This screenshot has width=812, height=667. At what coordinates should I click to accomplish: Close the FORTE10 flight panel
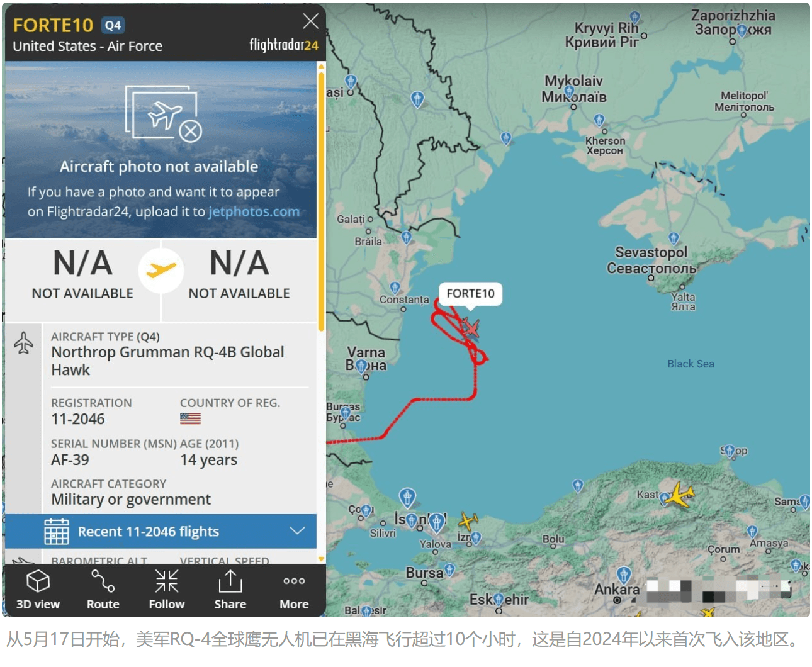click(x=310, y=21)
